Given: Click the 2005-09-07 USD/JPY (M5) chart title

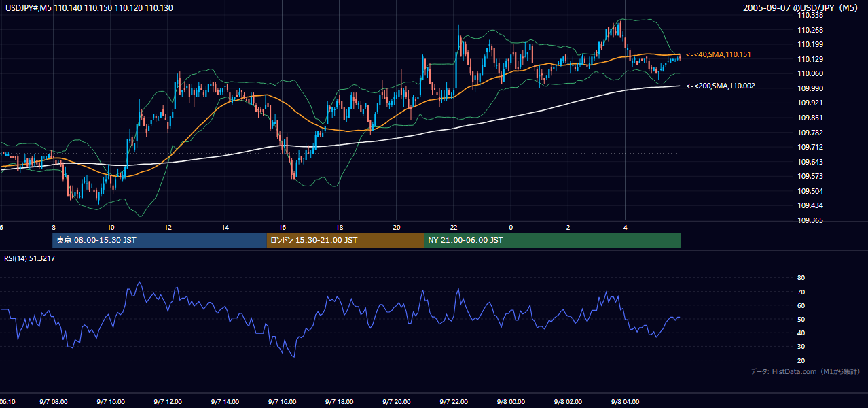Looking at the screenshot, I should (x=801, y=8).
